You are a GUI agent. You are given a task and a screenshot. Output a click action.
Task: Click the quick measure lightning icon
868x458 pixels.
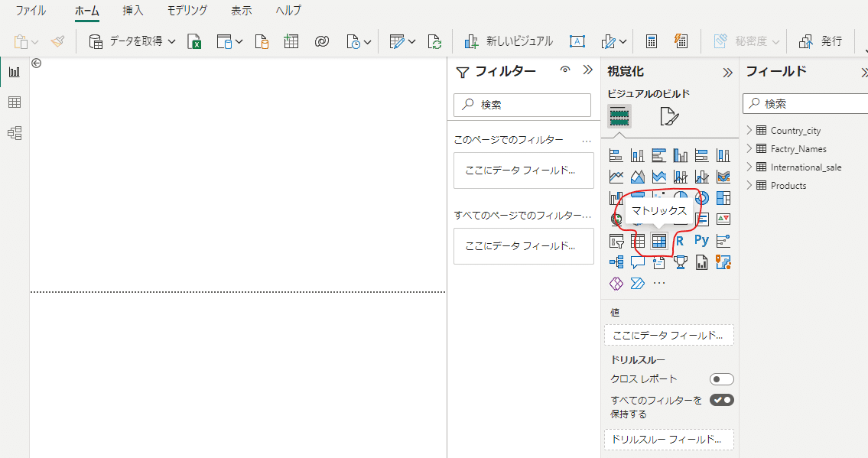[x=681, y=41]
